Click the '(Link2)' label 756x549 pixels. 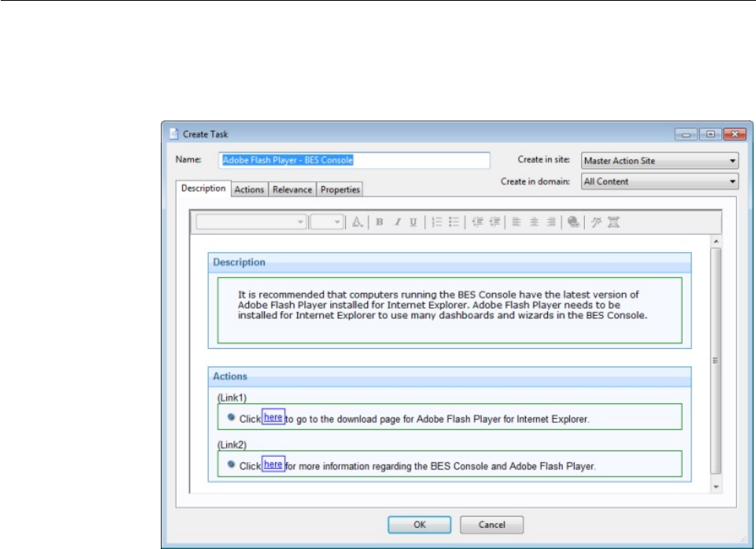(232, 445)
